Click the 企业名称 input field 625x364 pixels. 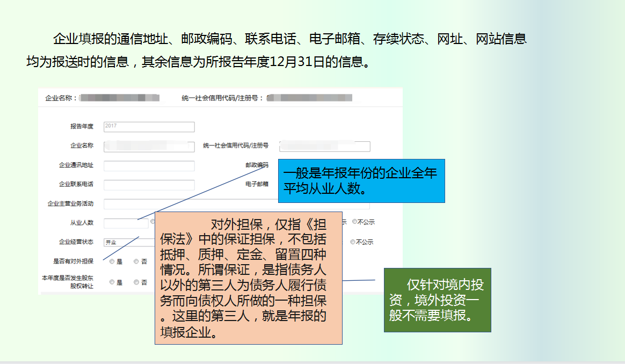pos(149,146)
